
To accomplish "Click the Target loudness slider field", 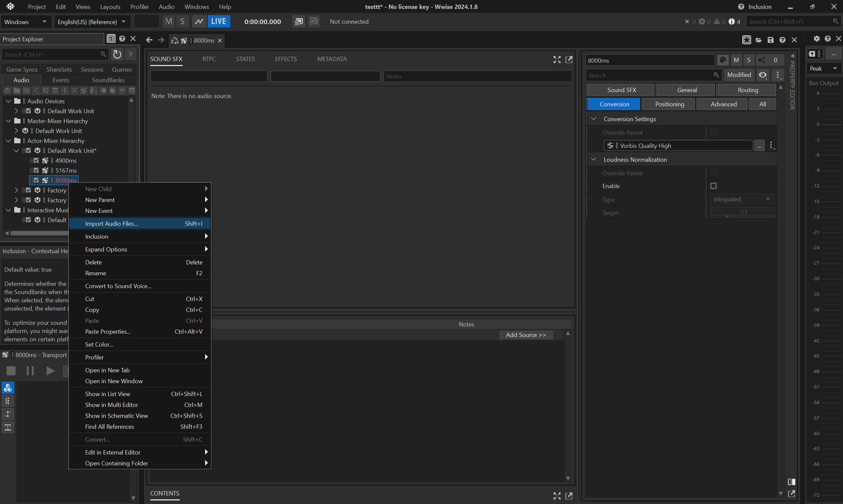I will coord(742,212).
